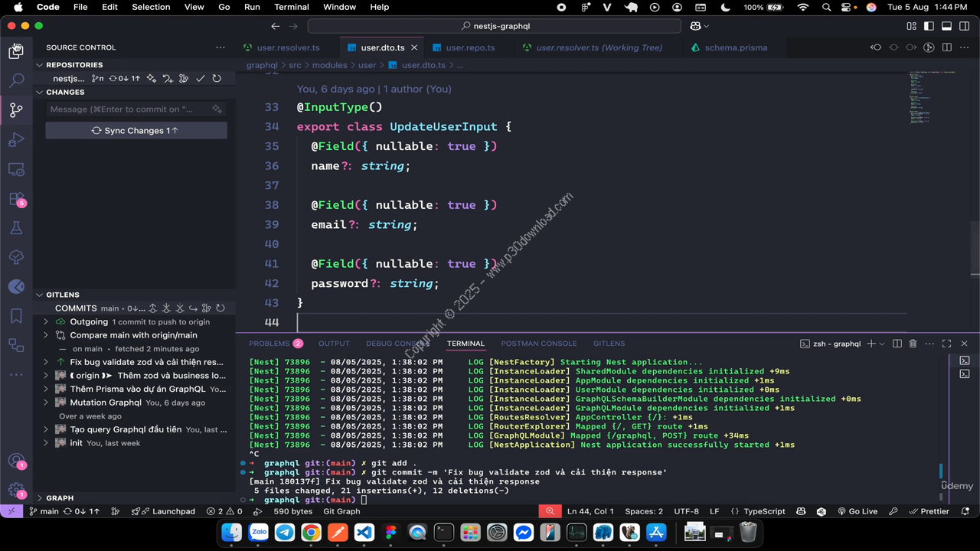Click the Go Live status bar item
Viewport: 980px width, 551px height.
[857, 511]
